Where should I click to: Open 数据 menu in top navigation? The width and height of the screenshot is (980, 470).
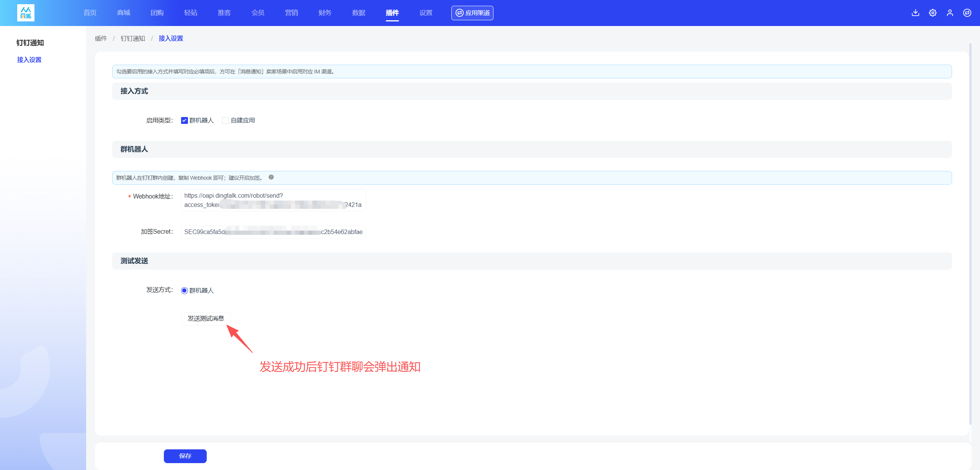[359, 13]
